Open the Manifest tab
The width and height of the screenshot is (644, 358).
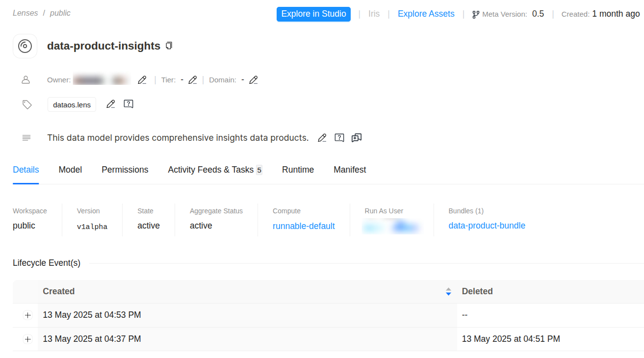tap(350, 170)
